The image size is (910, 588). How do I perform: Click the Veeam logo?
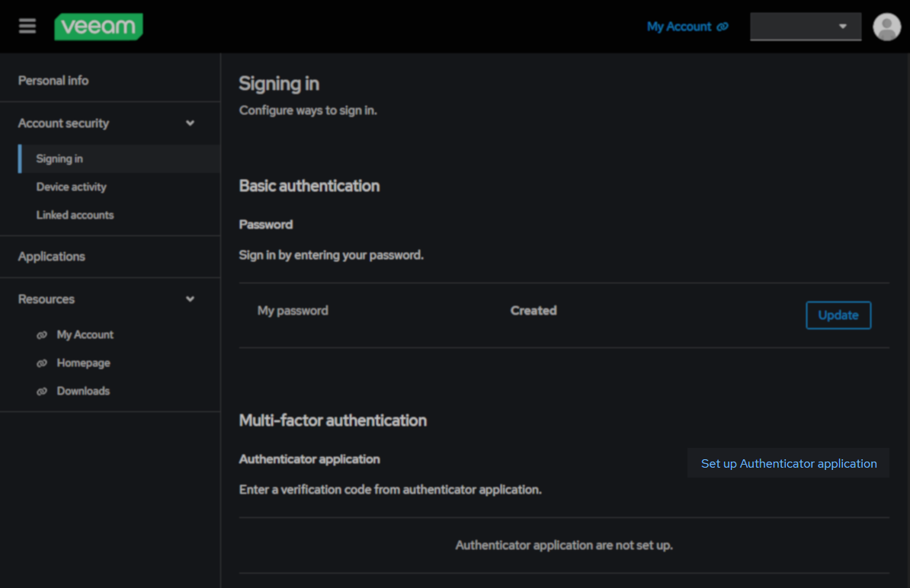pyautogui.click(x=98, y=27)
